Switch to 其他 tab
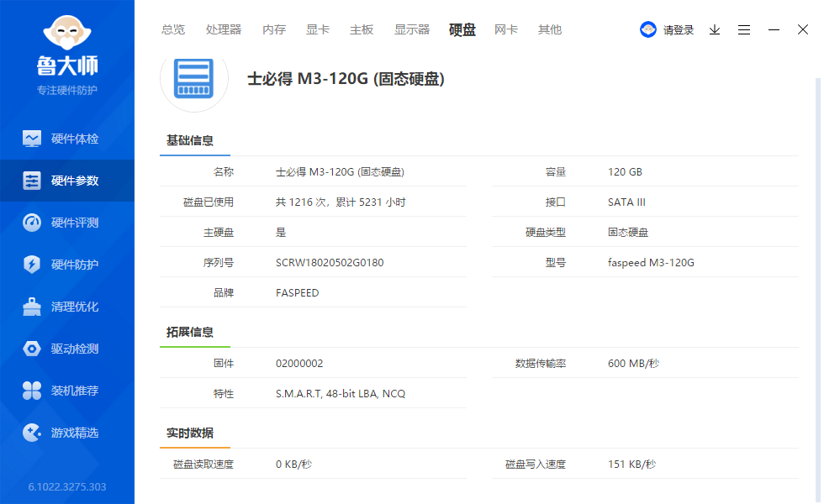The height and width of the screenshot is (504, 824). (x=550, y=30)
